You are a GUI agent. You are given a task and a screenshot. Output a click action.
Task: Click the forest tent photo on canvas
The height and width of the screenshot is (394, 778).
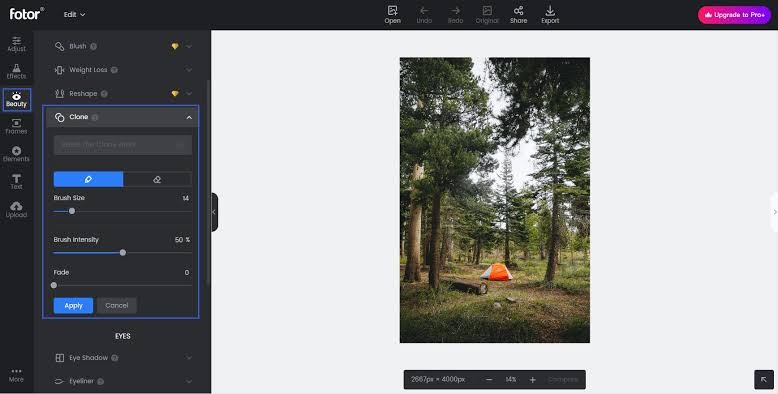(x=495, y=200)
